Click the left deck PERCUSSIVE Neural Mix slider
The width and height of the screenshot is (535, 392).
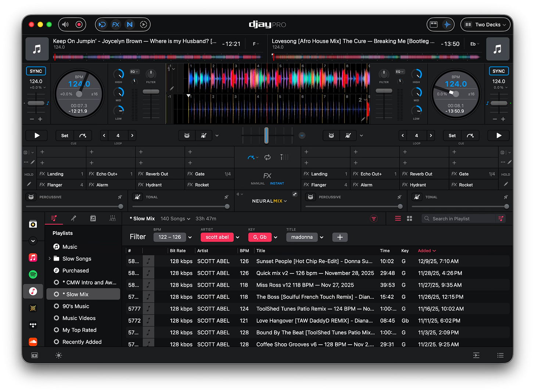pos(74,206)
